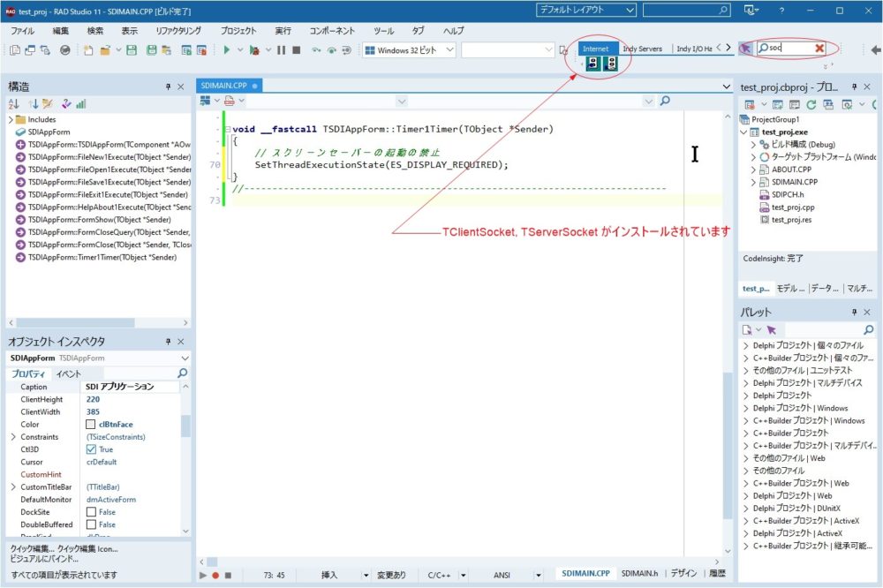883x588 pixels.
Task: Switch to the Indy Servers palette tab
Action: (642, 49)
